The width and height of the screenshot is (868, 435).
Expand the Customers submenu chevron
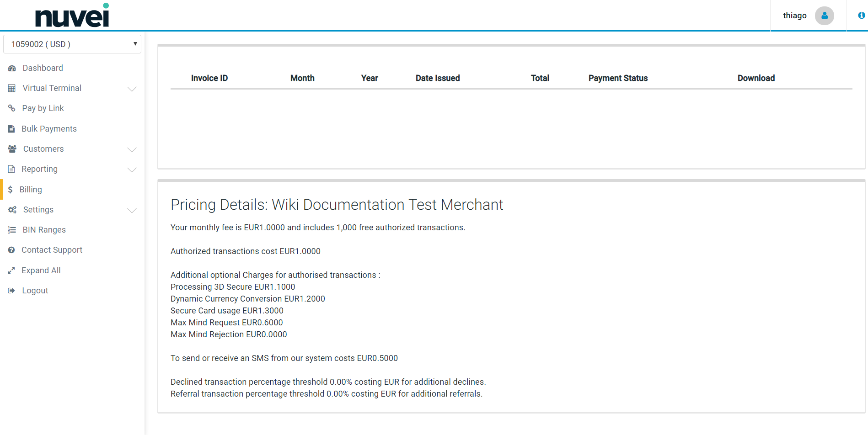[132, 149]
